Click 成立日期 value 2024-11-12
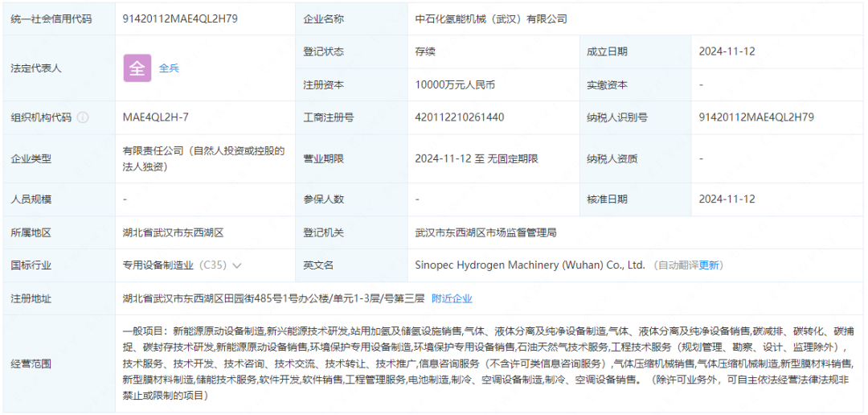The image size is (868, 415). (x=727, y=51)
